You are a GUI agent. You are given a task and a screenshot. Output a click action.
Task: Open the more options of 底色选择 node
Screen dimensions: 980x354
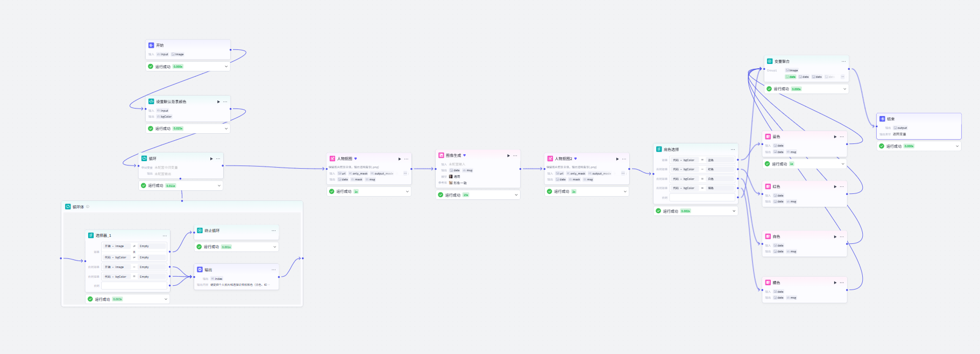[733, 149]
